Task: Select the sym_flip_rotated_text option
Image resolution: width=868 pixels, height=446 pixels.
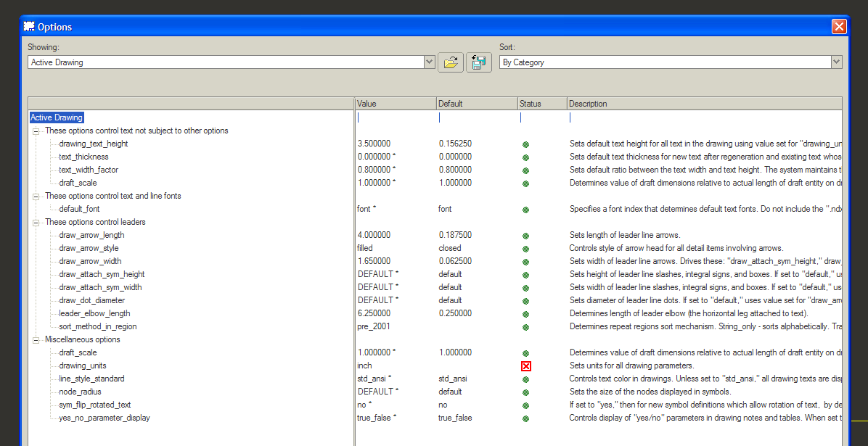Action: click(93, 404)
